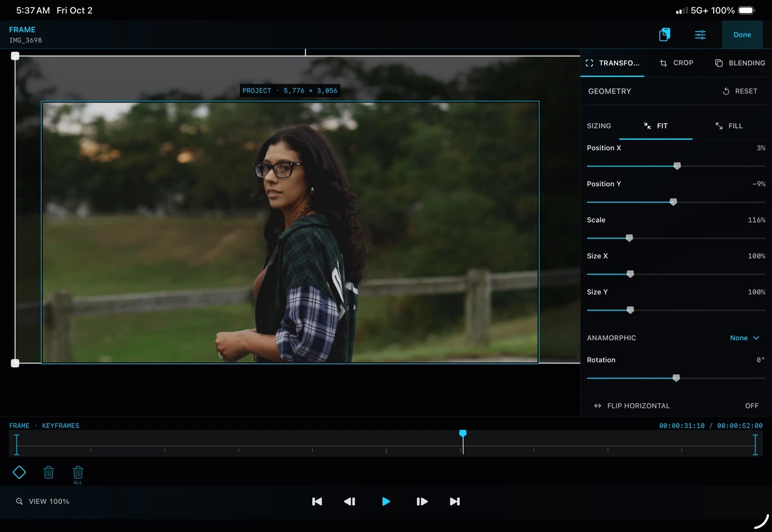Click the Position X slider handle
This screenshot has width=772, height=532.
pos(677,166)
